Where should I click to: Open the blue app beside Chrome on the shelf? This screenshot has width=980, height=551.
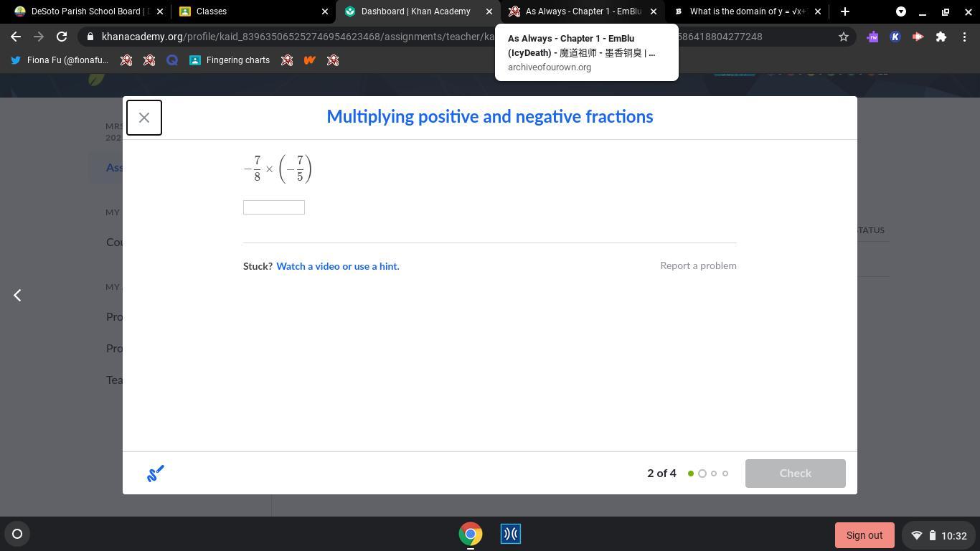coord(511,534)
